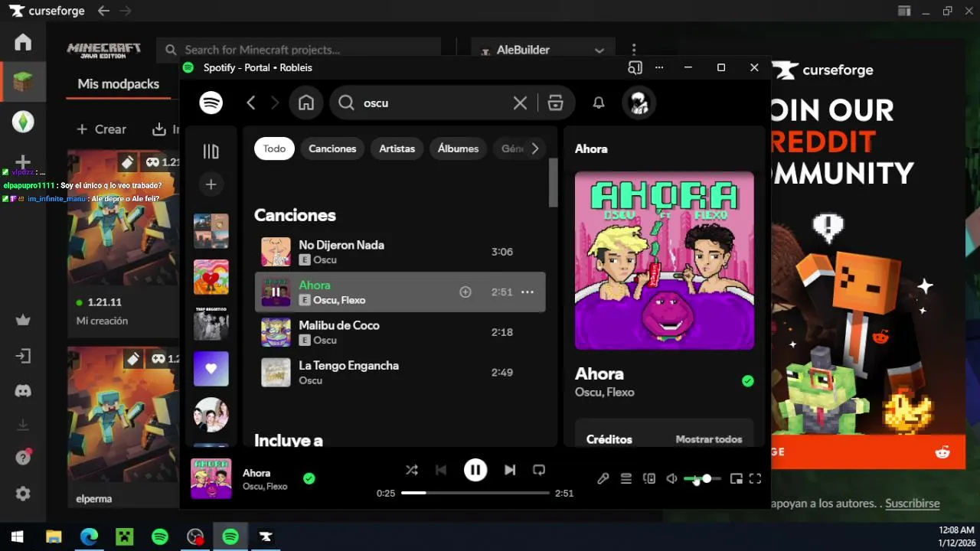
Task: Play the song Malibu de Coco
Action: click(400, 332)
